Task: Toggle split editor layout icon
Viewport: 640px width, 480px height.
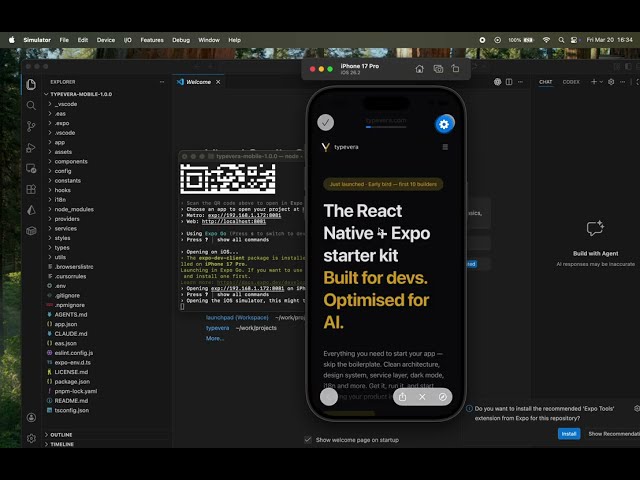Action: click(x=509, y=82)
